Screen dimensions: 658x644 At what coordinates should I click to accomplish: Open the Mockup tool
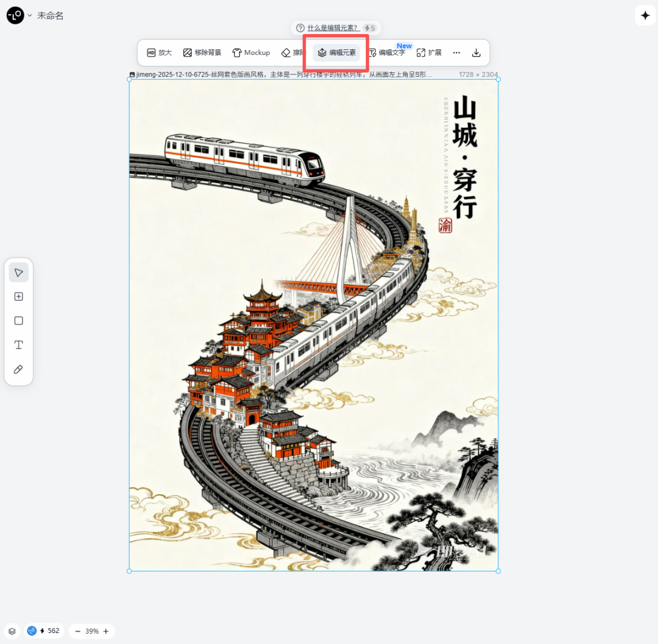251,52
